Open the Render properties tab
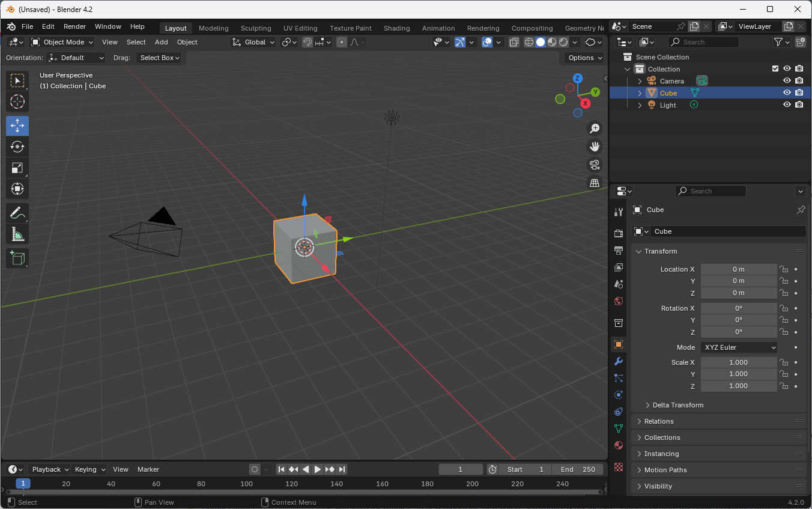This screenshot has height=509, width=812. pos(619,233)
